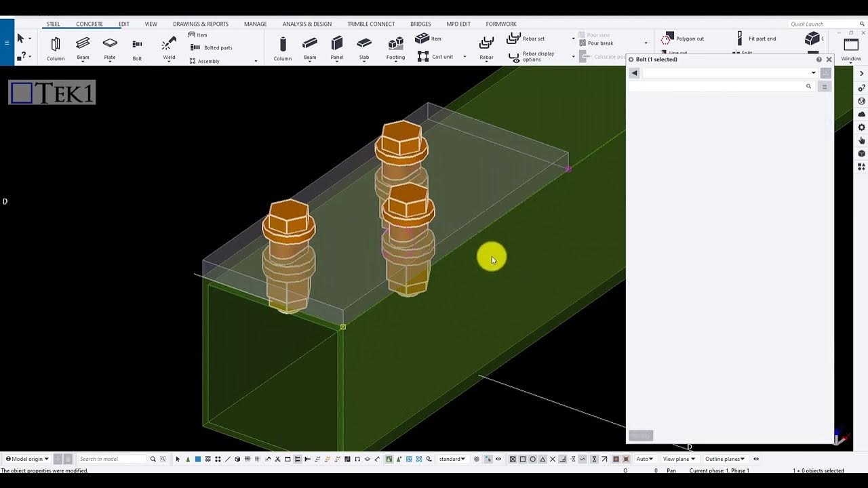Toggle Snap to intersection (X) switch
868x488 pixels.
click(x=553, y=459)
